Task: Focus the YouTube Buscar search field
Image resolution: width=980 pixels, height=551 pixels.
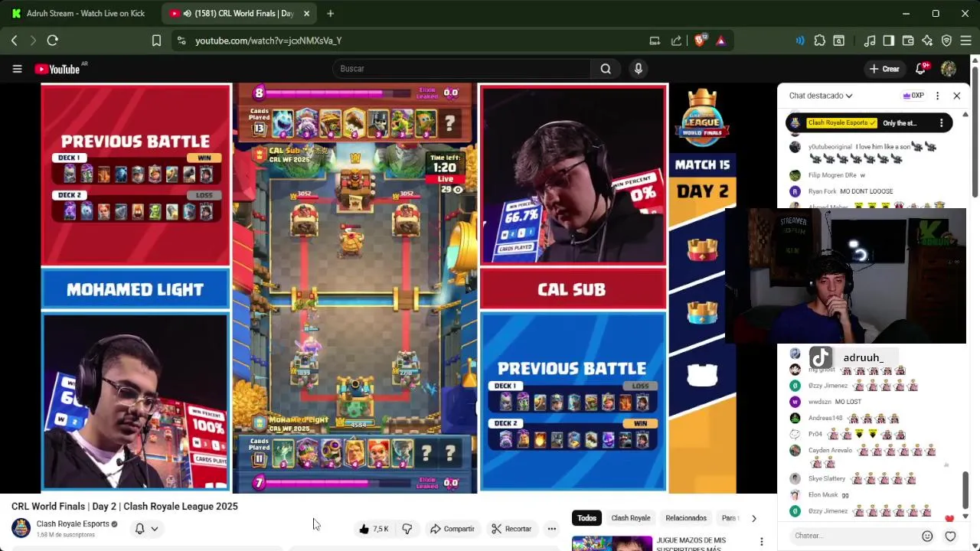Action: [462, 69]
